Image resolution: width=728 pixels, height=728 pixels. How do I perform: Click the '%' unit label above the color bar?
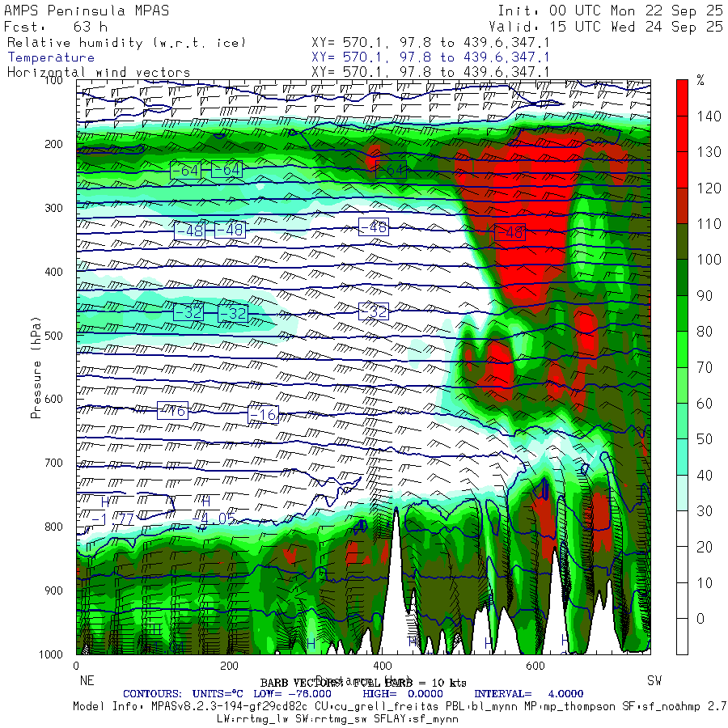click(x=700, y=81)
